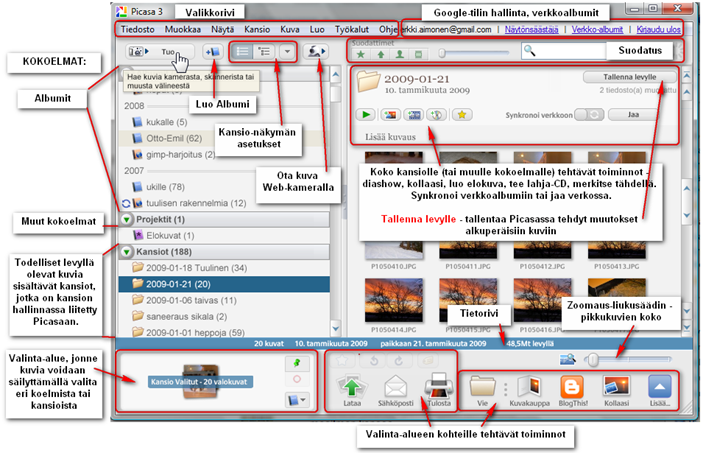Switch to flat folder list view
This screenshot has width=717, height=453.
[x=242, y=52]
